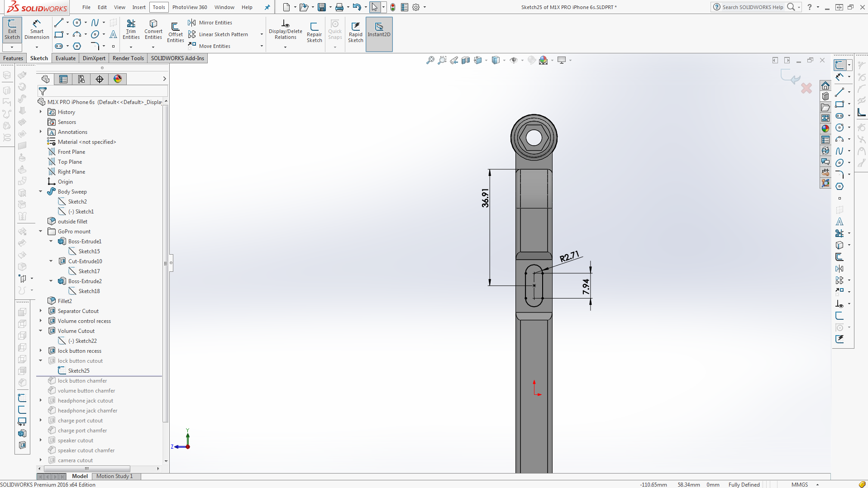
Task: Switch to the Render Tools tab
Action: tap(128, 58)
